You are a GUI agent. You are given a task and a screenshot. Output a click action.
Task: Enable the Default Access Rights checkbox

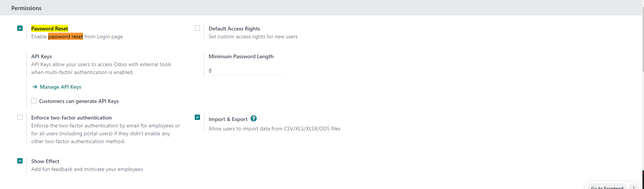(x=197, y=28)
